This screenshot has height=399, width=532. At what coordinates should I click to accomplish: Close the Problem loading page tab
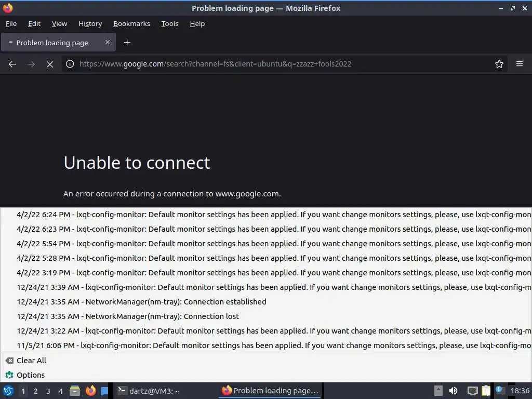108,42
